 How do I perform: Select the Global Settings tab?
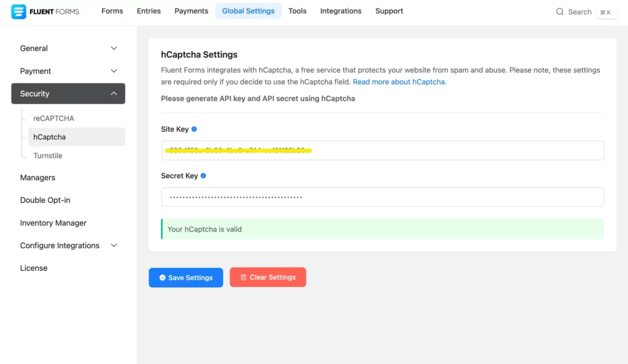248,11
